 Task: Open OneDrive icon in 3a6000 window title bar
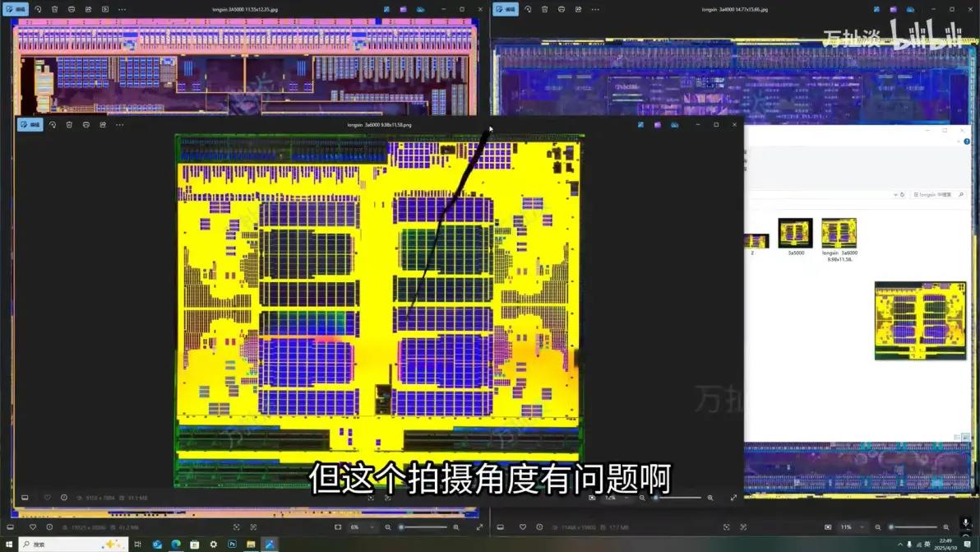coord(674,125)
